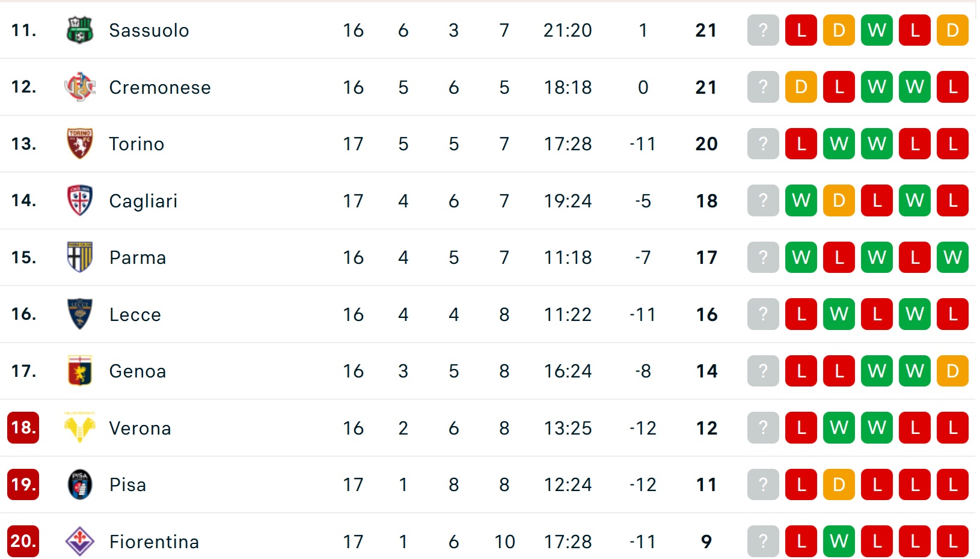Click the Cagliari club badge
Screen dimensions: 980x559
79,201
